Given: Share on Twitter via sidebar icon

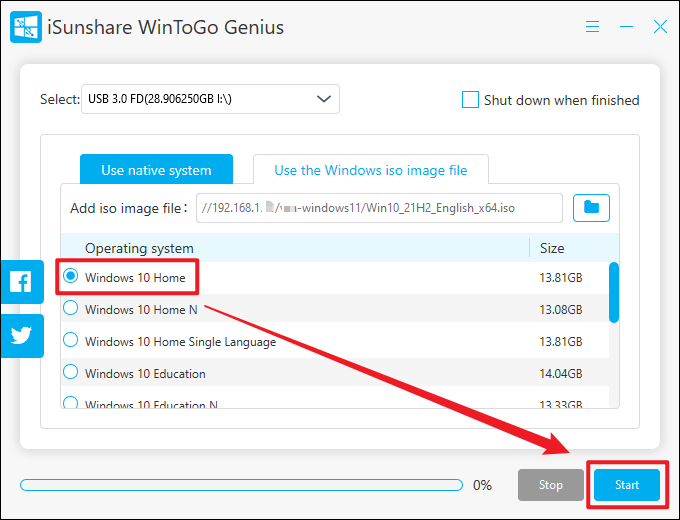Looking at the screenshot, I should click(x=21, y=336).
